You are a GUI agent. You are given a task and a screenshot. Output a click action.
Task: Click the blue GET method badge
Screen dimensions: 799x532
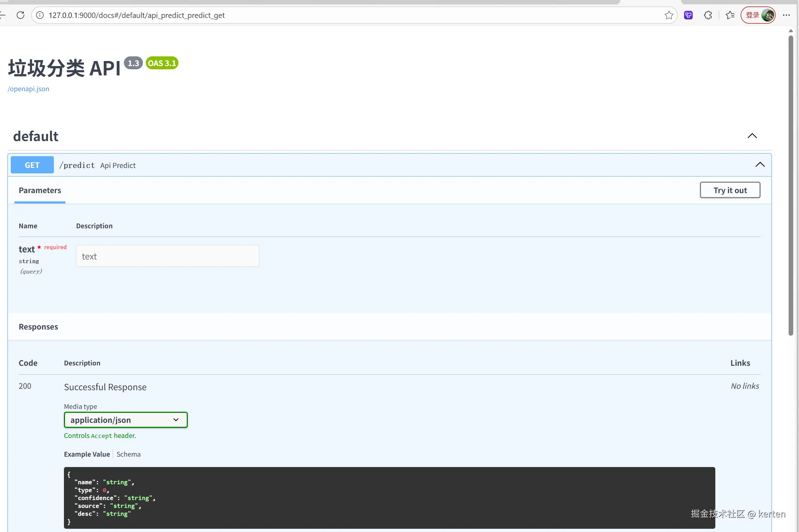pyautogui.click(x=32, y=165)
